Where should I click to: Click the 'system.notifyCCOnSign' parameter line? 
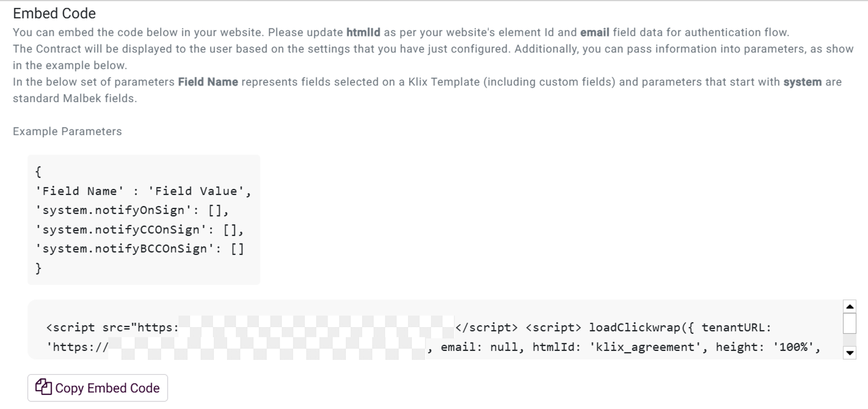(x=139, y=230)
